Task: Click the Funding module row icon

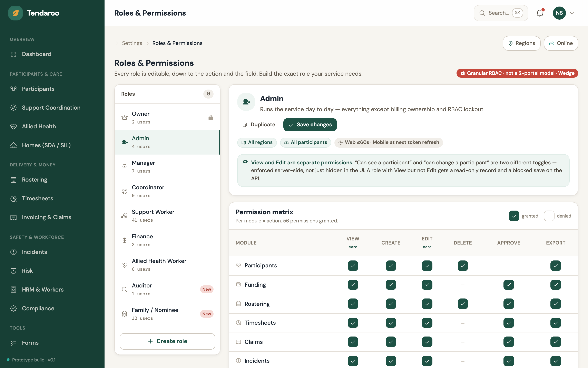Action: [x=238, y=284]
